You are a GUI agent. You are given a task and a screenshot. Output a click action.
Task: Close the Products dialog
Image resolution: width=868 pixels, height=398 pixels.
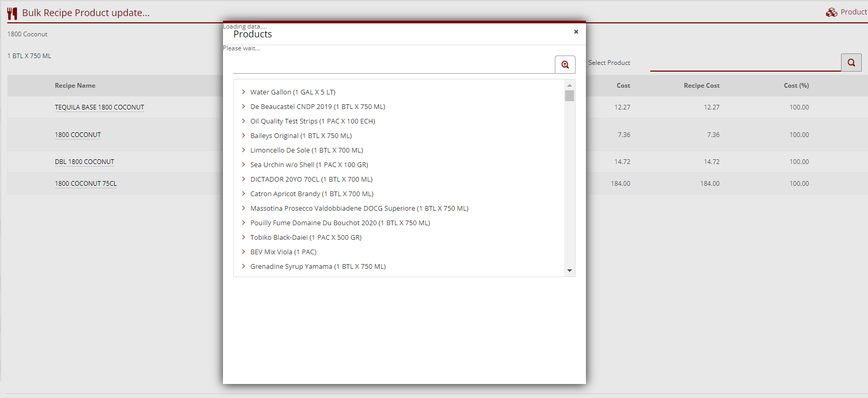(x=576, y=32)
